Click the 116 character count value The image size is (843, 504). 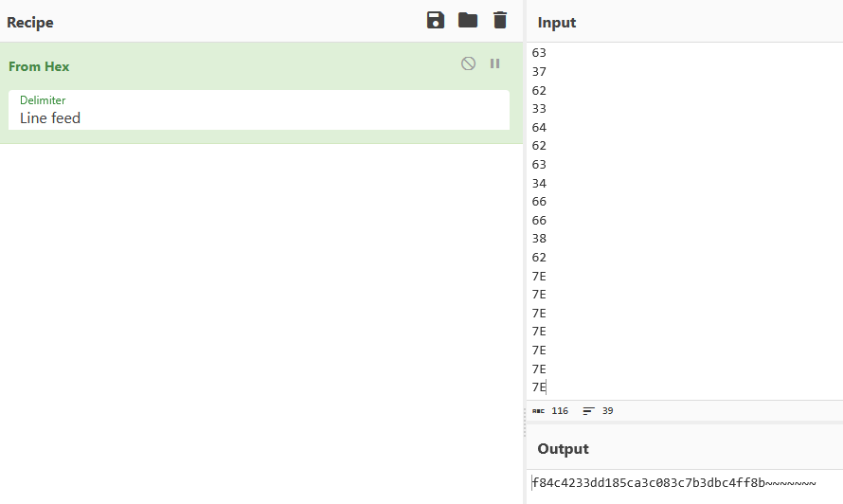tap(560, 411)
